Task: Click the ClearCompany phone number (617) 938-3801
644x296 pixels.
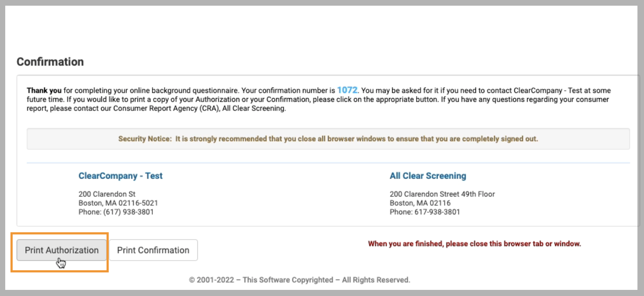Action: (128, 212)
